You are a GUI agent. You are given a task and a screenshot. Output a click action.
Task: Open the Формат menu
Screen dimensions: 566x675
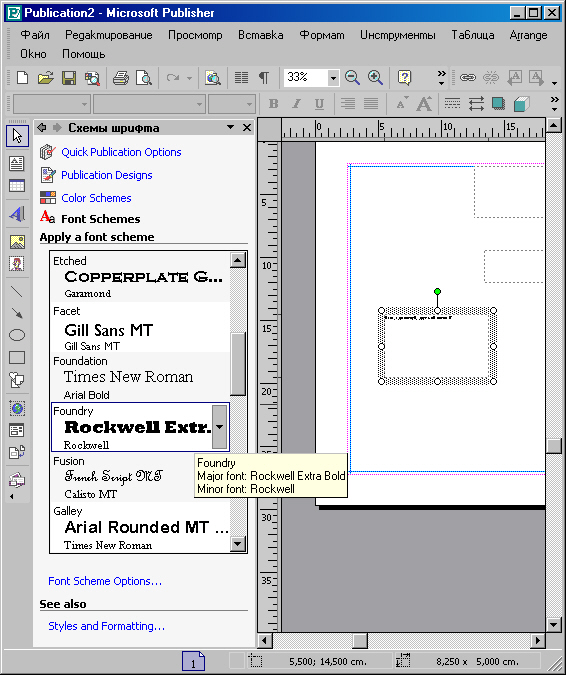322,35
